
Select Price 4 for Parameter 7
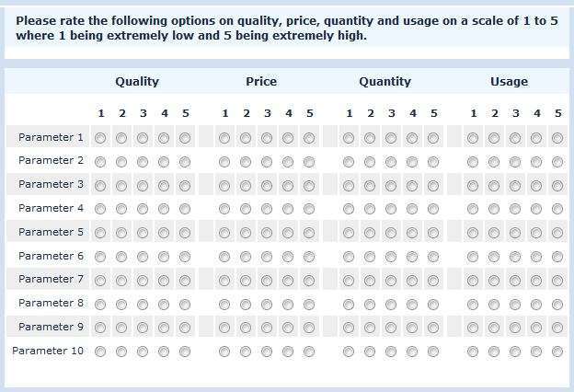coord(288,281)
